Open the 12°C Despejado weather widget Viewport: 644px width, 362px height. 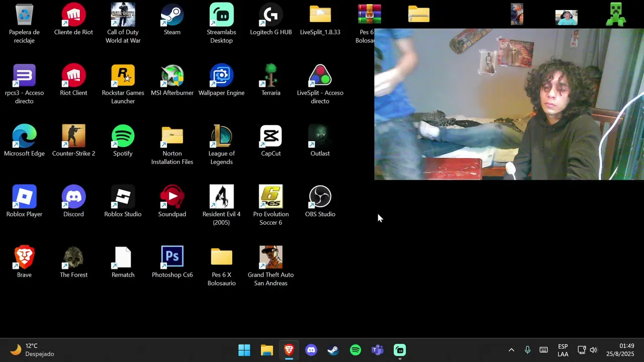tap(32, 350)
